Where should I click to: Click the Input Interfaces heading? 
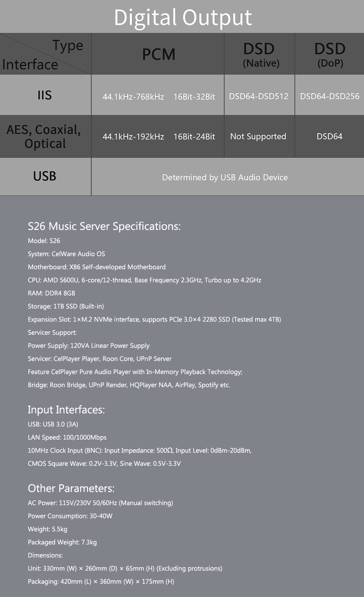coord(66,410)
